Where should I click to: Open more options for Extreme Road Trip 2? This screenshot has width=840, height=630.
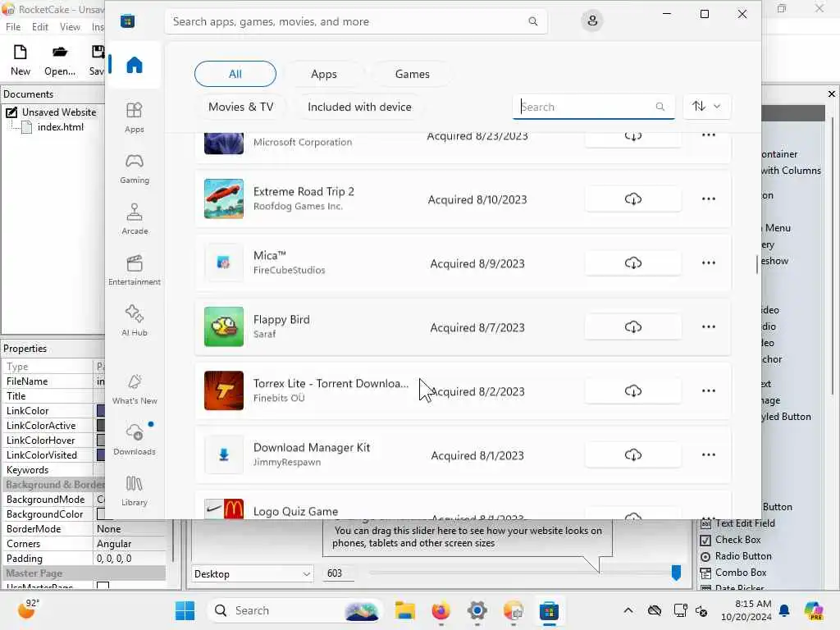708,199
